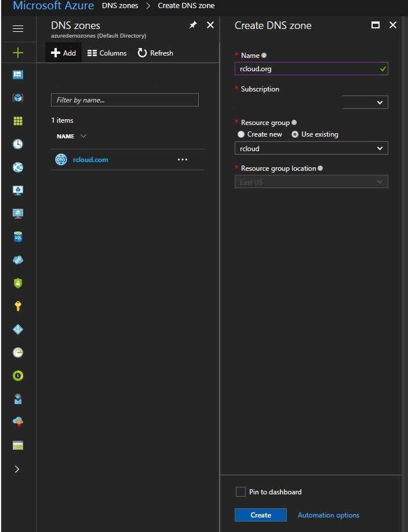Open the person Help and support icon

17,399
